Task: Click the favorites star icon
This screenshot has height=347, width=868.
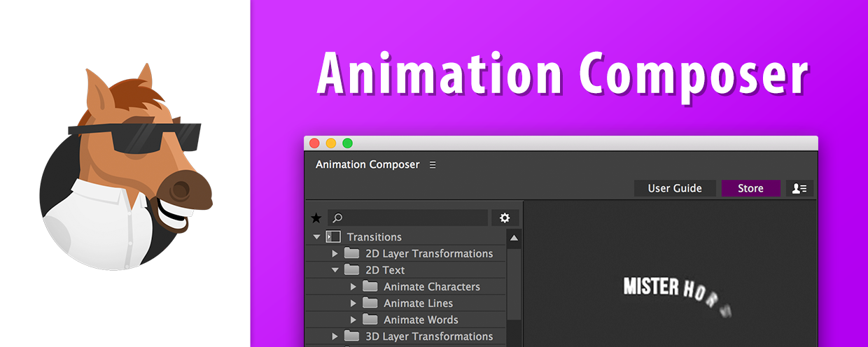Action: (316, 218)
